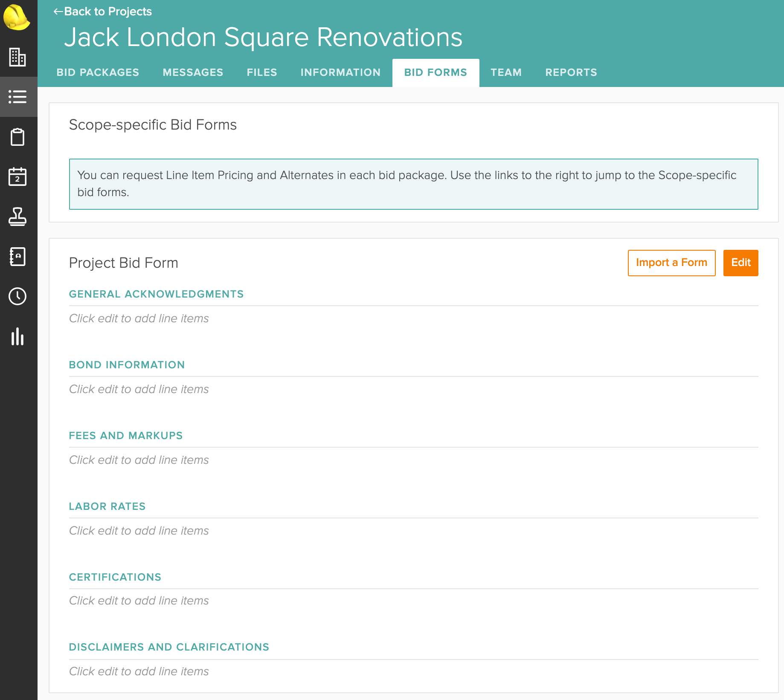The height and width of the screenshot is (700, 784).
Task: Open the calendar icon in sidebar
Action: click(17, 176)
